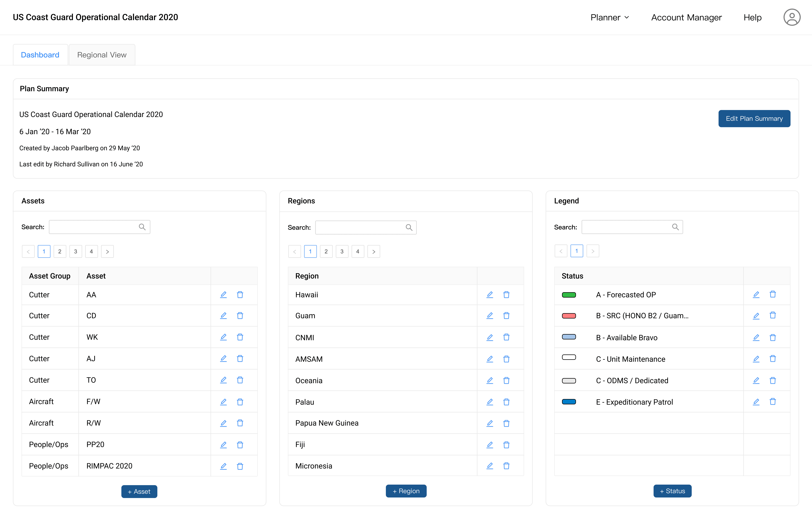Viewport: 812px width, 527px height.
Task: Go to next page of Assets
Action: click(107, 252)
